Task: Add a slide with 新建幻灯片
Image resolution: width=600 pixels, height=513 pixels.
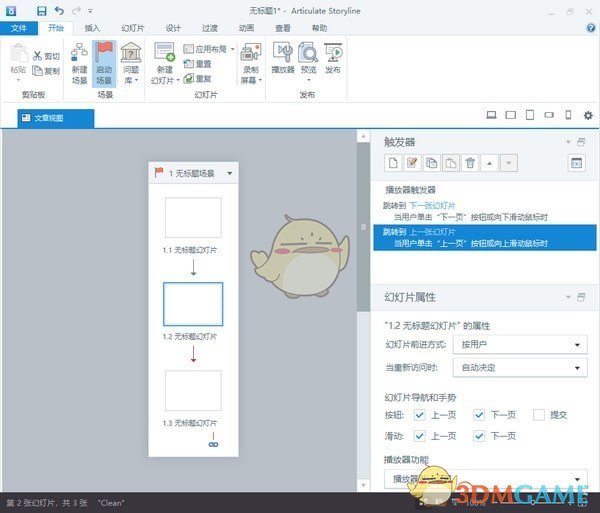Action: point(165,64)
